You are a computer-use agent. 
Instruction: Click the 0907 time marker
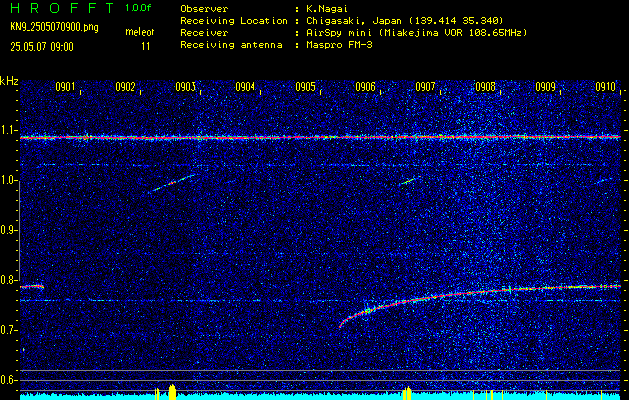425,87
